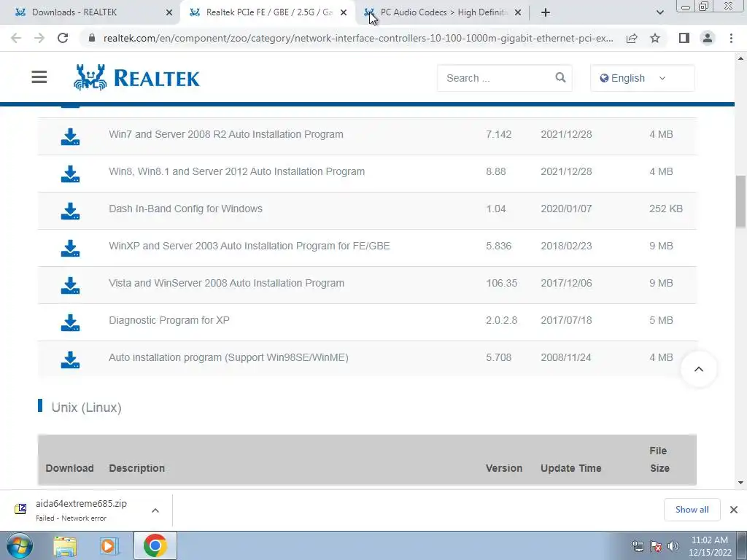Image resolution: width=747 pixels, height=560 pixels.
Task: Share this page from address bar
Action: coord(632,38)
